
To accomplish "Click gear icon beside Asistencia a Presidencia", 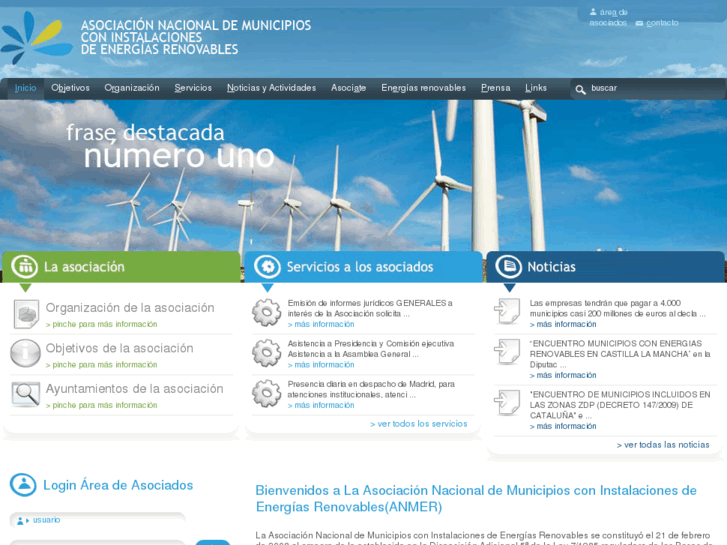I will click(x=267, y=353).
